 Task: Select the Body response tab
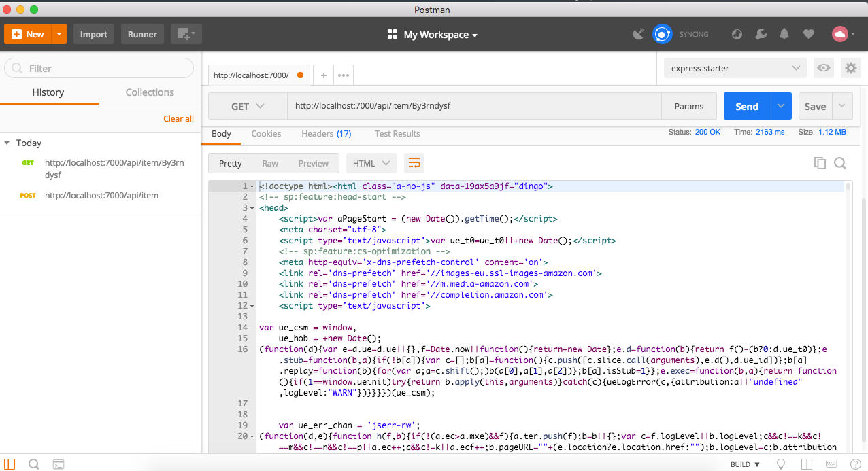click(x=221, y=134)
